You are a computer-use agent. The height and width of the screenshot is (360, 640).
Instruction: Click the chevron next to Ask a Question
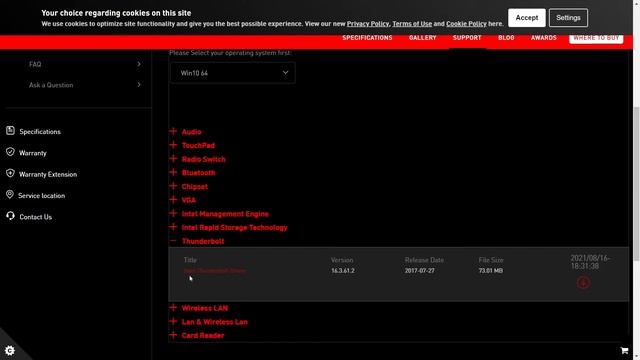139,85
